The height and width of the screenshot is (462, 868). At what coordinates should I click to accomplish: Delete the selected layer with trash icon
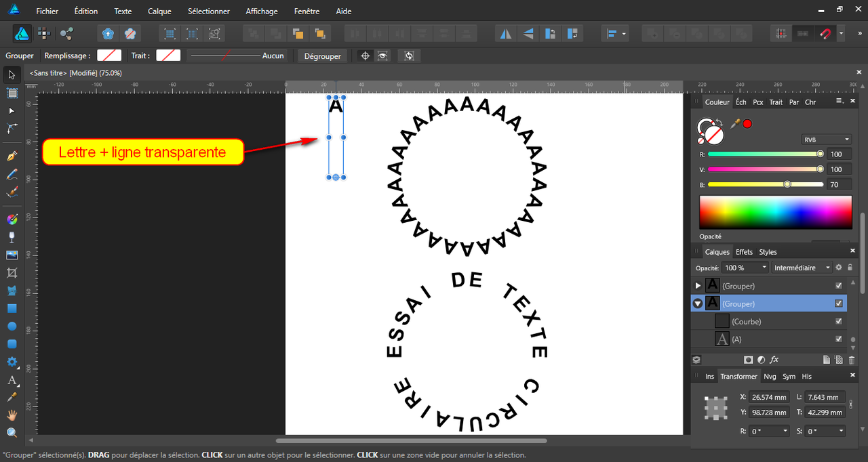pos(852,360)
